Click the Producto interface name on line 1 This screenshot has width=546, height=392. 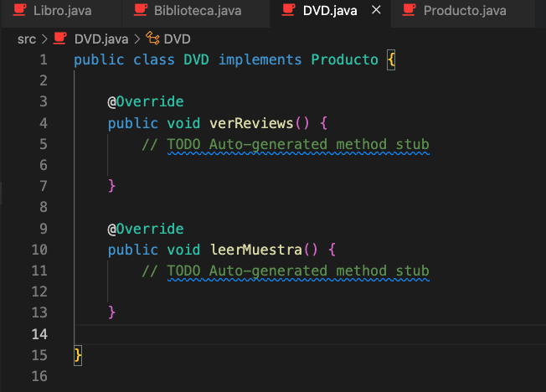point(344,60)
